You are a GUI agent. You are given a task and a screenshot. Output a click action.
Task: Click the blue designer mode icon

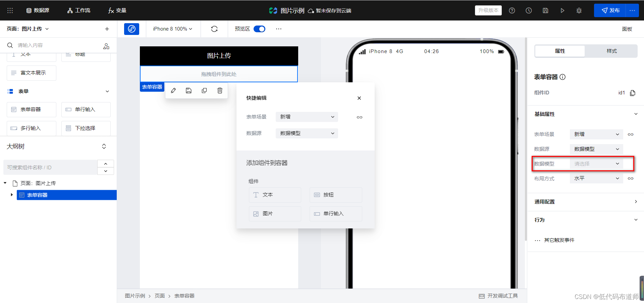tap(131, 29)
